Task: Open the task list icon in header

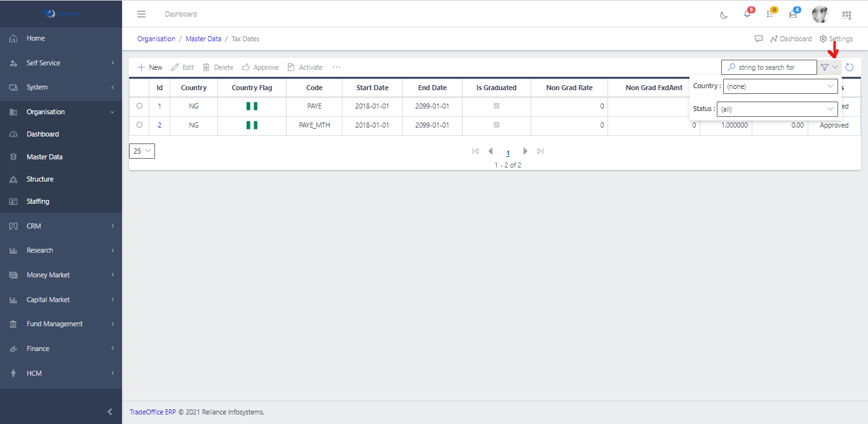Action: click(770, 14)
